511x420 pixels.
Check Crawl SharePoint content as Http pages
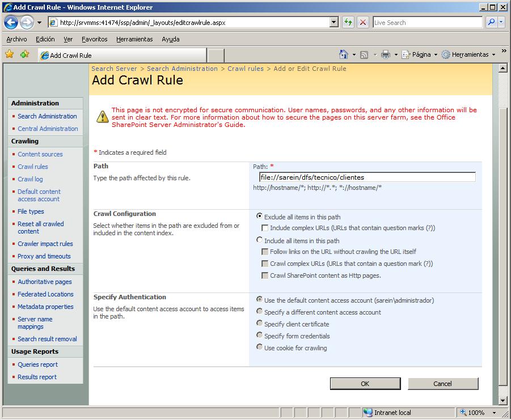click(265, 275)
